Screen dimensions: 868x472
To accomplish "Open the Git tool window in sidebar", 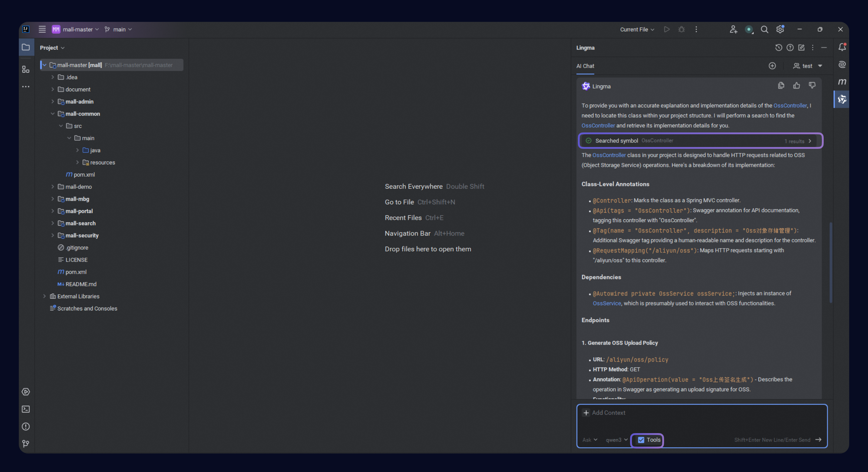I will click(25, 444).
